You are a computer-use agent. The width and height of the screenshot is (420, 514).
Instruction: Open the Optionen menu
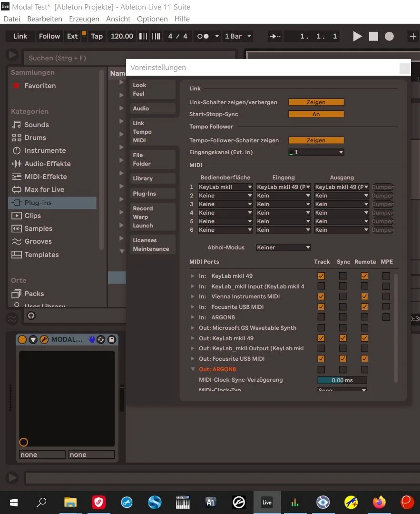(x=152, y=19)
